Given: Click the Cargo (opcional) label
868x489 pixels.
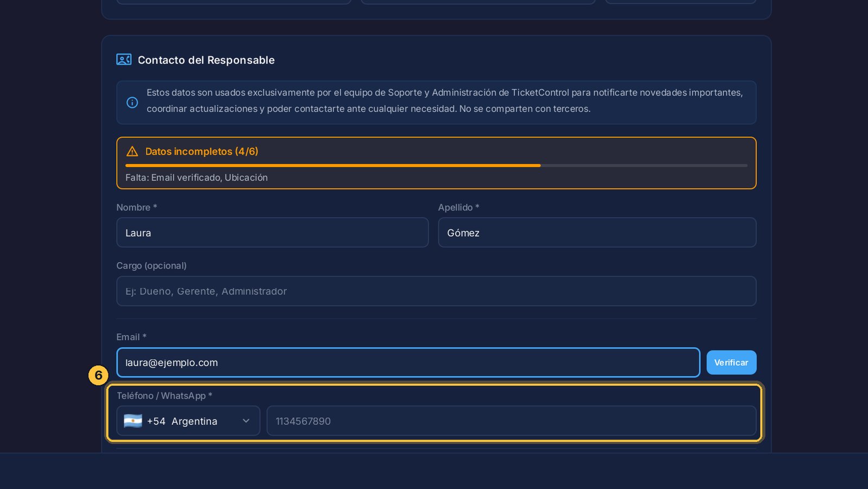Looking at the screenshot, I should click(x=151, y=266).
